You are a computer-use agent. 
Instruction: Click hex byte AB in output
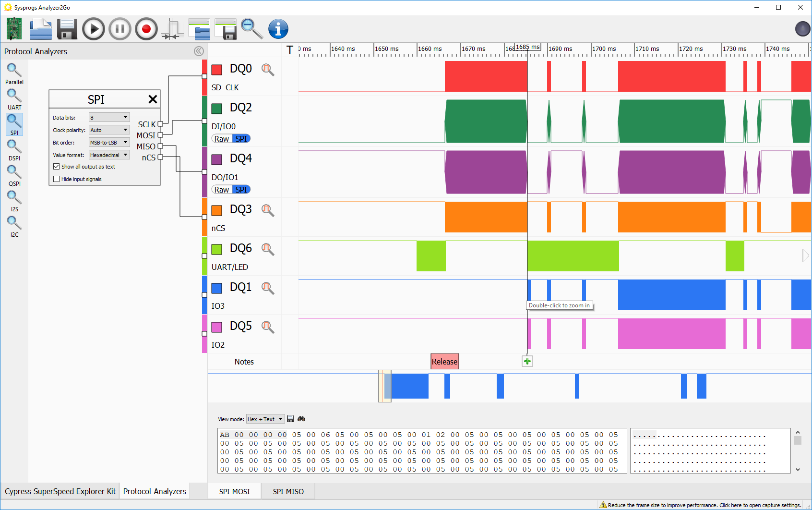pyautogui.click(x=225, y=435)
